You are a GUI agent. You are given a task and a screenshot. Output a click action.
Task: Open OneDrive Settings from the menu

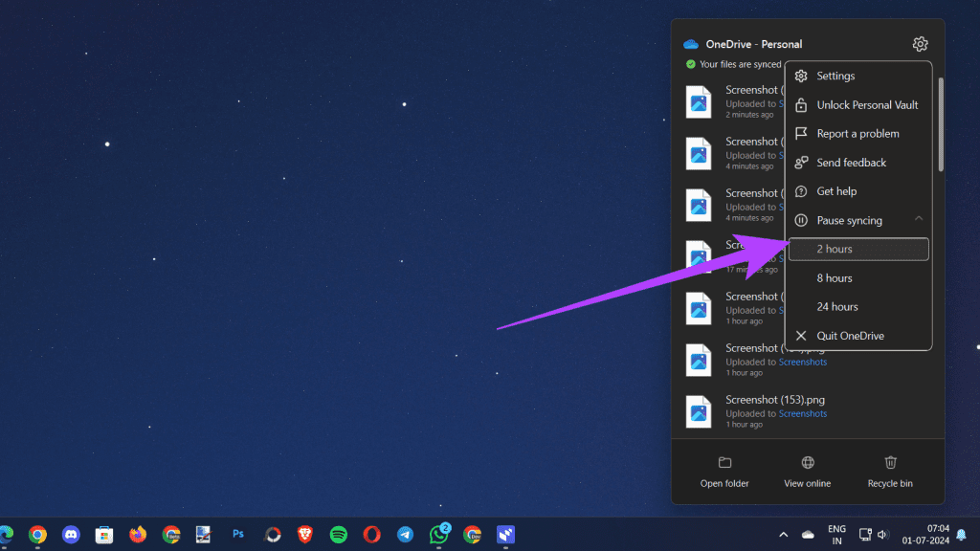pyautogui.click(x=835, y=76)
